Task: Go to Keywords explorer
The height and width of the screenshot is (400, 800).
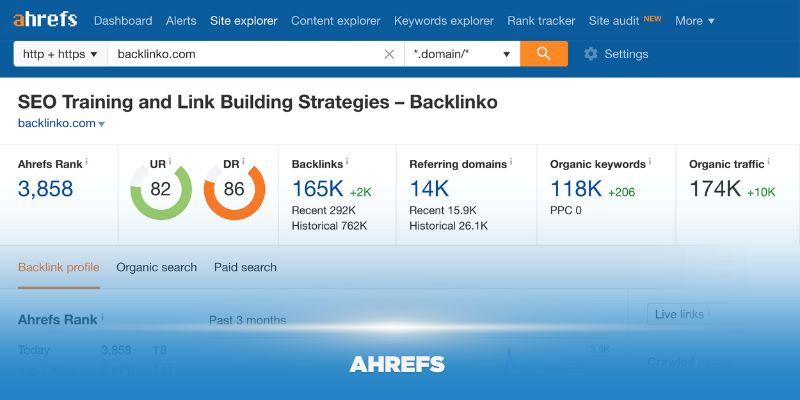Action: pyautogui.click(x=444, y=21)
